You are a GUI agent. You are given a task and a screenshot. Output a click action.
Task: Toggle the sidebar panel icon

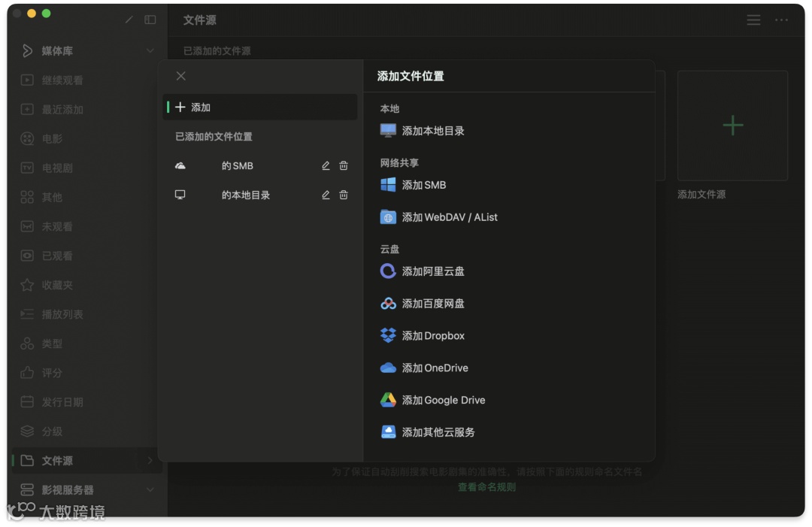click(150, 20)
